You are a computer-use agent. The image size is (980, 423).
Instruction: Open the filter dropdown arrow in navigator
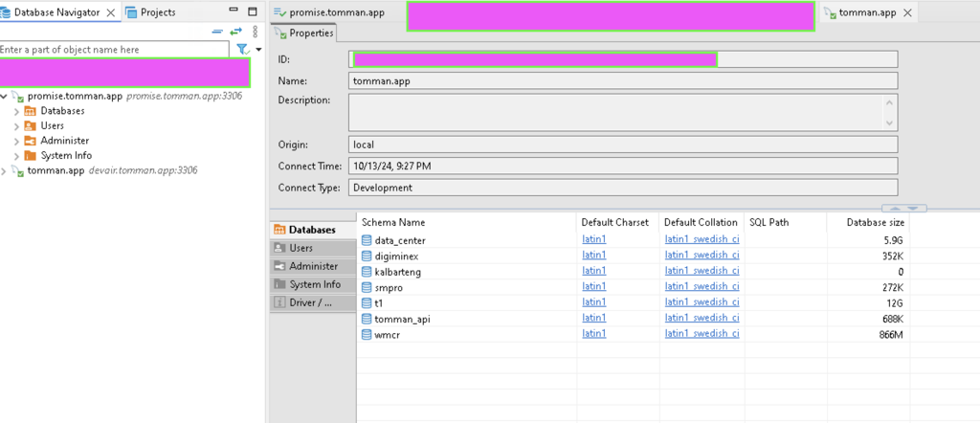click(257, 50)
